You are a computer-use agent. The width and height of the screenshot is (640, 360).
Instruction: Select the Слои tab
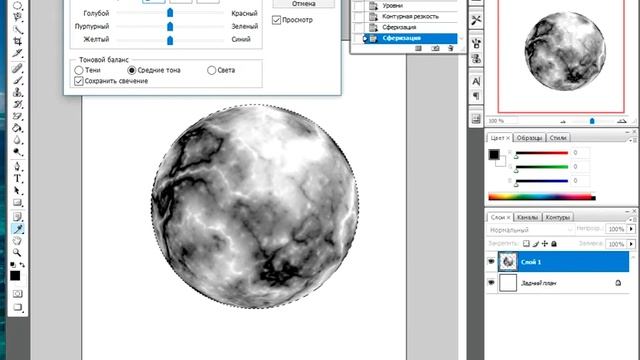coord(500,217)
